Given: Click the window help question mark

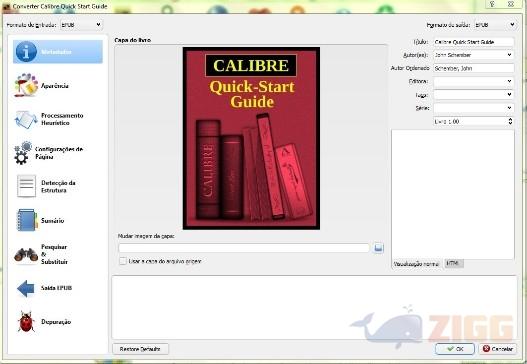Looking at the screenshot, I should pyautogui.click(x=492, y=4).
